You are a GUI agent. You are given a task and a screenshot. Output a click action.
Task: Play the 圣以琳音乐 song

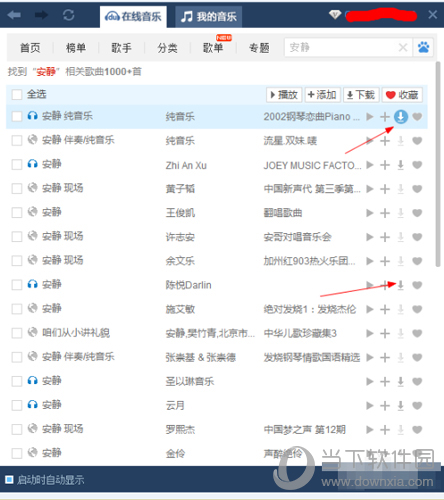pos(370,381)
